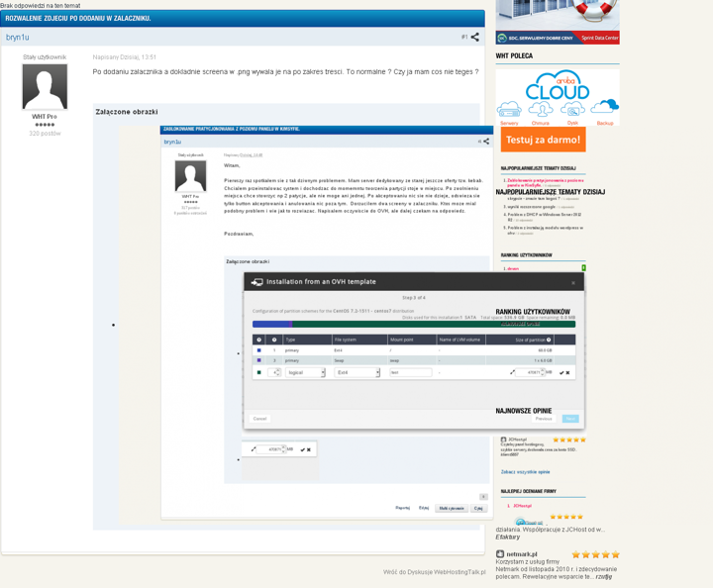Click the green color square of logical partition
713x588 pixels.
[x=259, y=372]
